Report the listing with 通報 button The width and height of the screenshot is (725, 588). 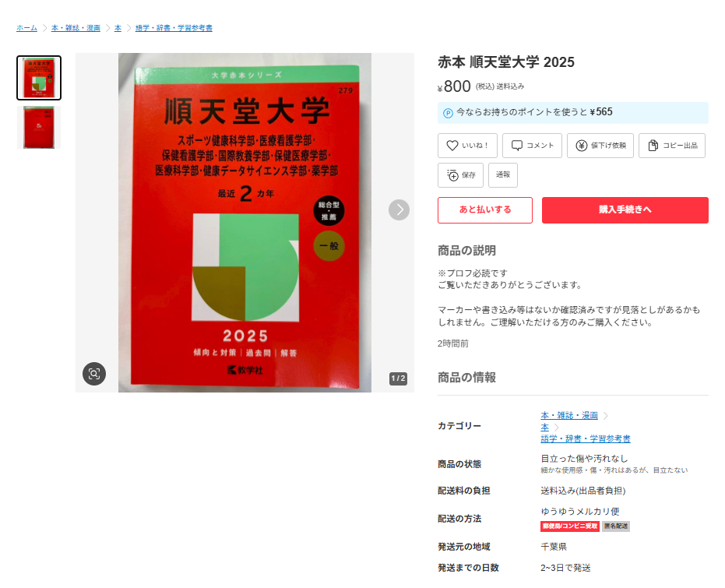point(503,175)
